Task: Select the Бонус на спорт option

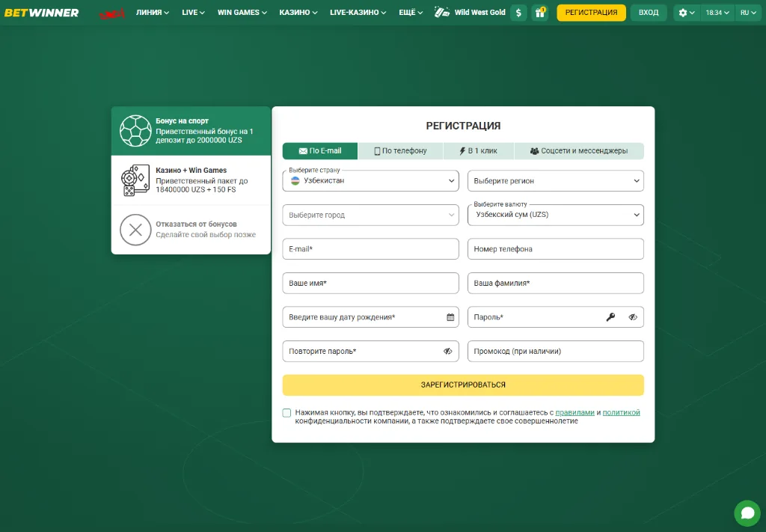Action: coord(191,131)
